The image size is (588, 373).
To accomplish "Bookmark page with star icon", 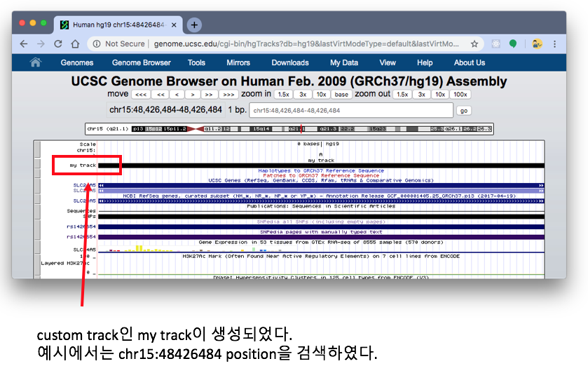I will tap(474, 44).
